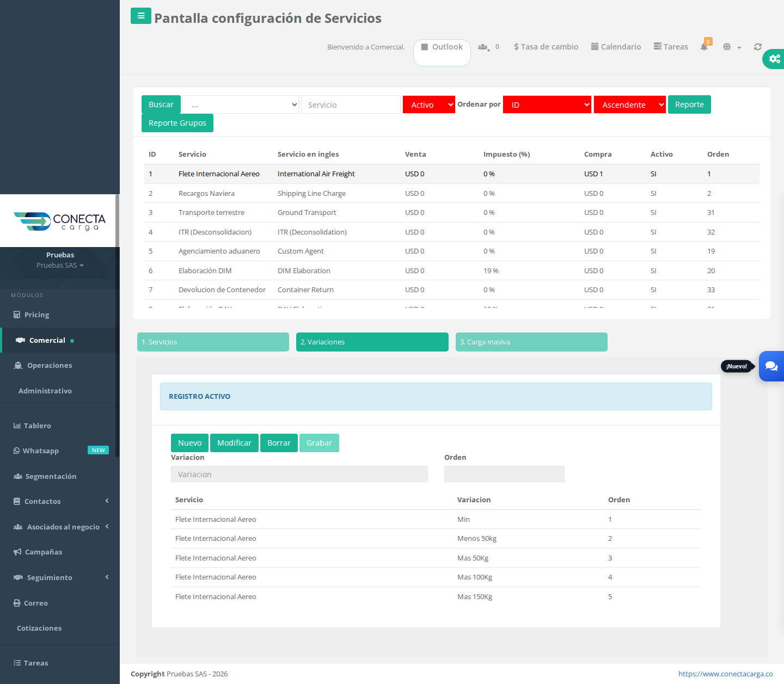This screenshot has width=784, height=684.
Task: Open the search field selector dropdown
Action: (241, 104)
